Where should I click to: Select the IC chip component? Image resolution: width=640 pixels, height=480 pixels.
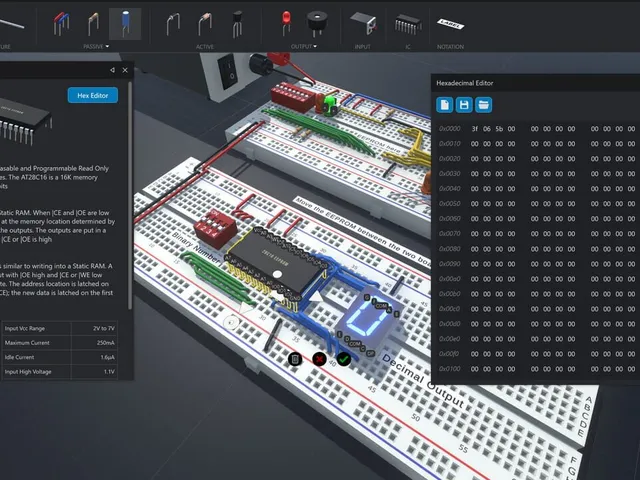[x=408, y=24]
